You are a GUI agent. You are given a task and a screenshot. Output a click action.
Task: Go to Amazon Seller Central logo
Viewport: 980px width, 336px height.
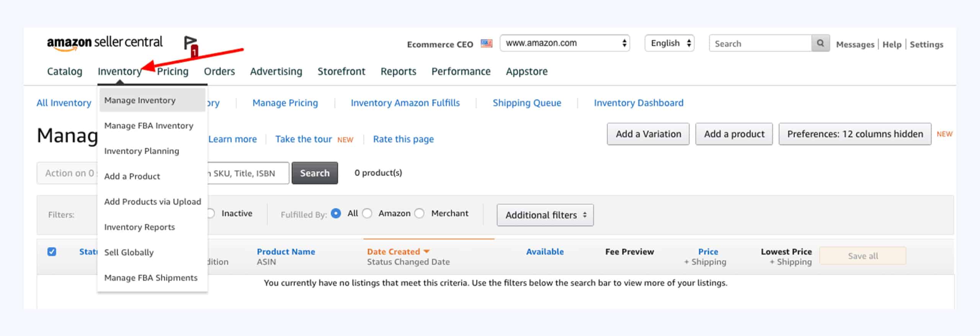105,43
